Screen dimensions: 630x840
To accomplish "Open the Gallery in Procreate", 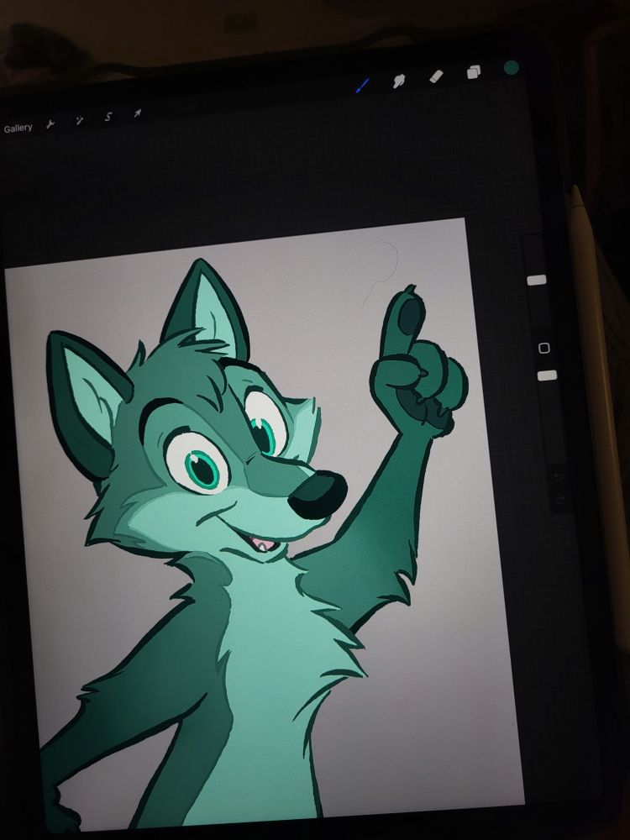I will (x=18, y=128).
